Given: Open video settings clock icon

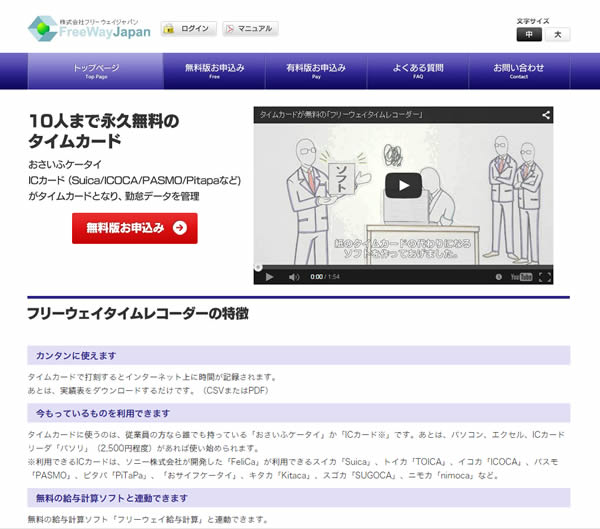Looking at the screenshot, I should tap(498, 277).
